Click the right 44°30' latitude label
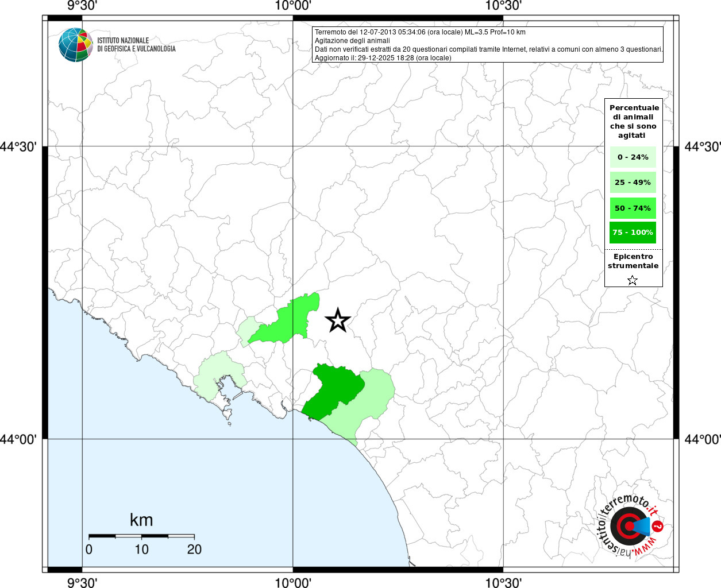The image size is (721, 588). 702,147
